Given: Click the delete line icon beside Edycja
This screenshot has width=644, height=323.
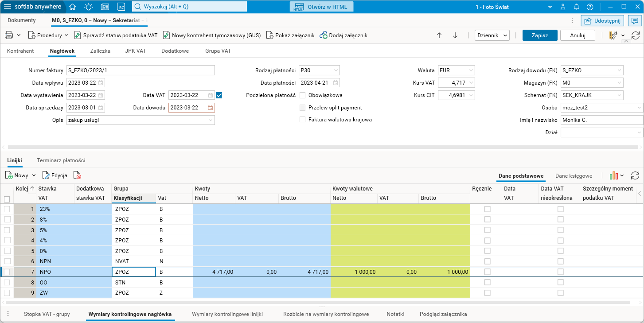Looking at the screenshot, I should 77,175.
